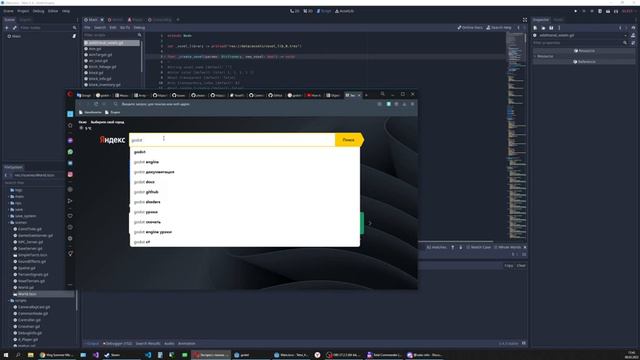
Task: Open script attached to Main node
Action: click(x=74, y=36)
